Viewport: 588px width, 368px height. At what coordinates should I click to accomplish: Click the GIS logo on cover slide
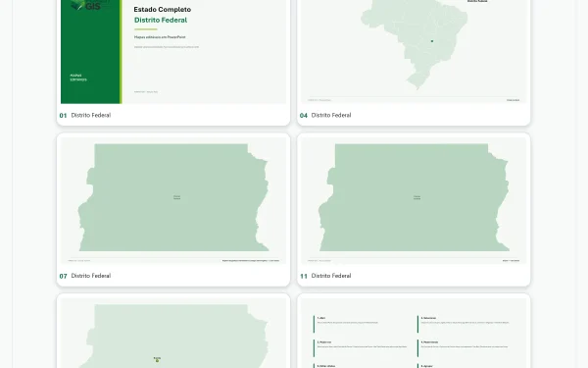pos(90,5)
